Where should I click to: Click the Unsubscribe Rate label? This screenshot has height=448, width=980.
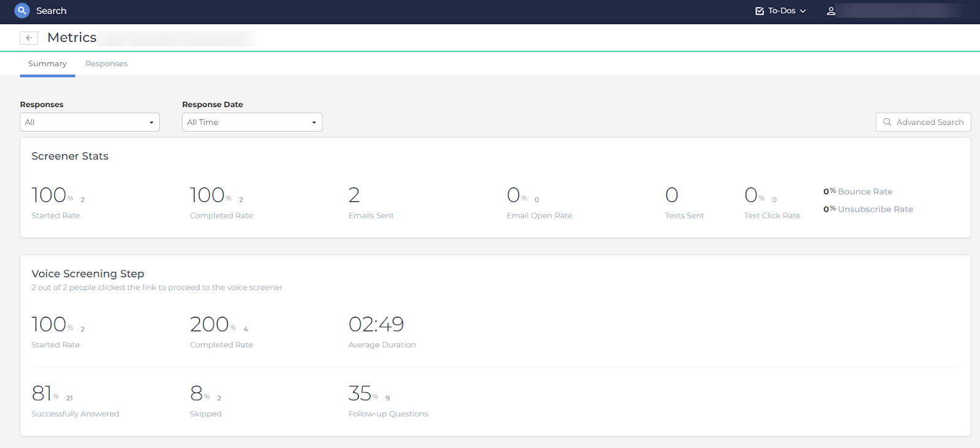[x=875, y=209]
